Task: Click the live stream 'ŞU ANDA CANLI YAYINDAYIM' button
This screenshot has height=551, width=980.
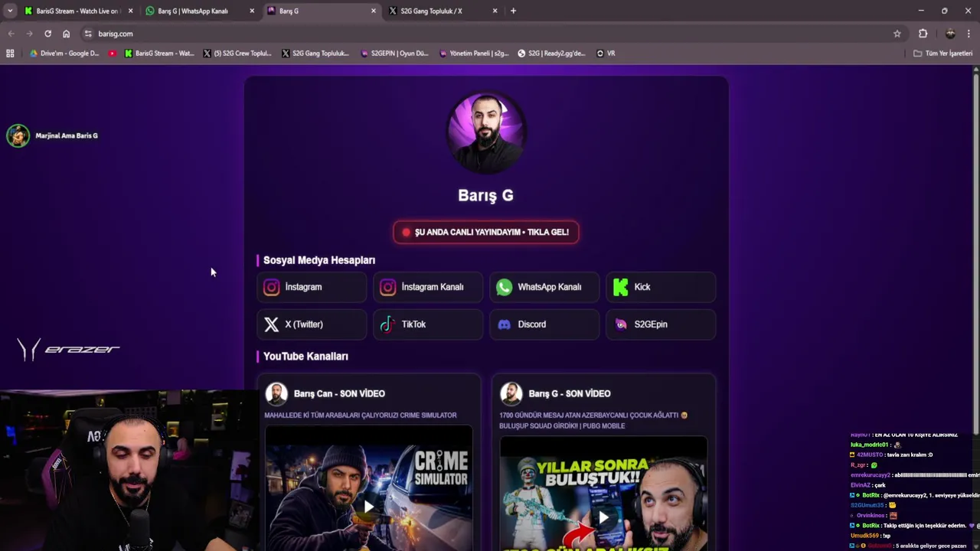Action: [x=486, y=232]
